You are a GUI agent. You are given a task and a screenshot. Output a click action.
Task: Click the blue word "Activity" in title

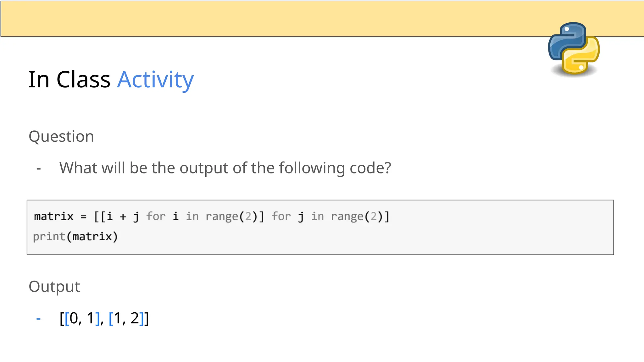(155, 80)
